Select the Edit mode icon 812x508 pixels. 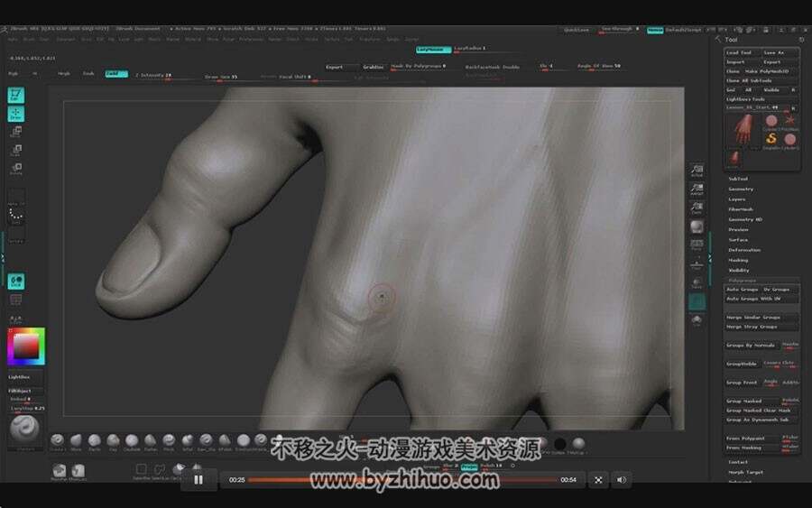(x=15, y=96)
